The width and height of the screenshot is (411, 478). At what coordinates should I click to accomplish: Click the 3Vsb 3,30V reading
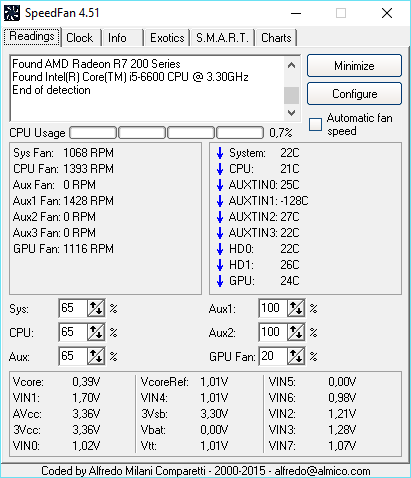[184, 414]
